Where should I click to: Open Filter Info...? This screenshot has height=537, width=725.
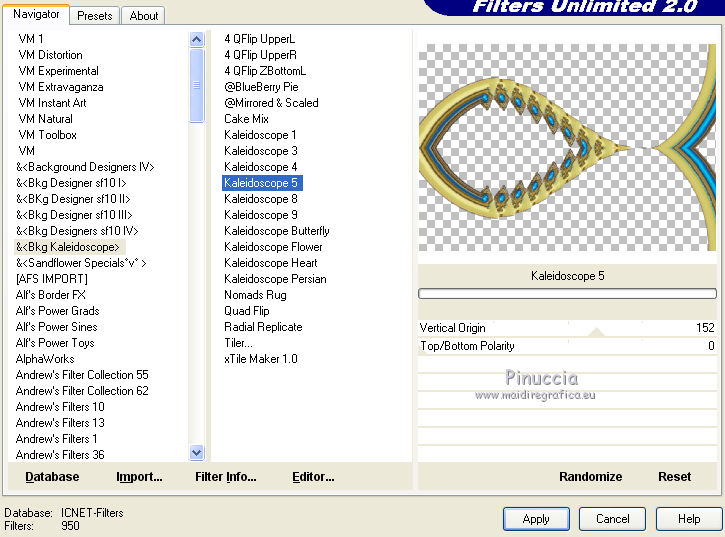(x=226, y=477)
